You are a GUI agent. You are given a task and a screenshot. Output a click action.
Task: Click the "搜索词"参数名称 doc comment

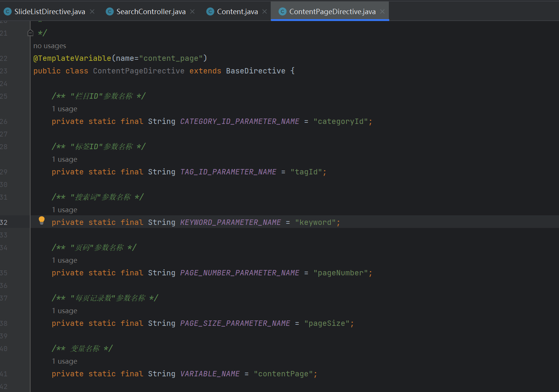point(98,197)
